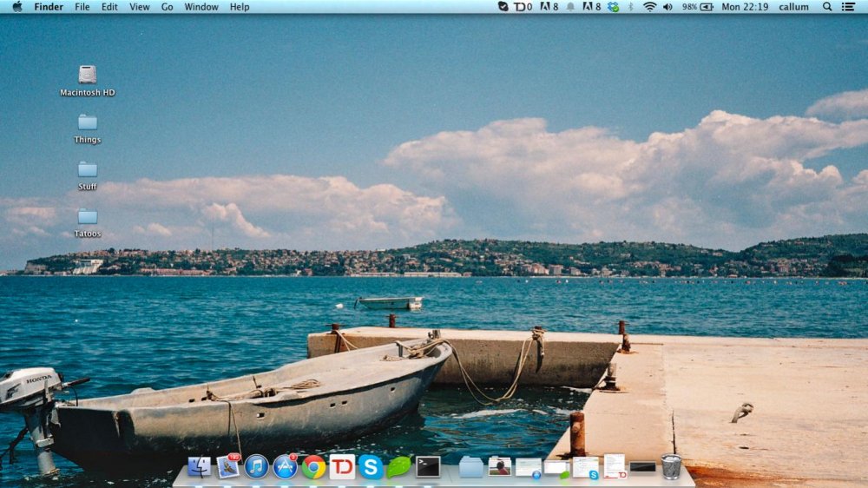868x488 pixels.
Task: Expand the callum user menu
Action: click(x=793, y=7)
